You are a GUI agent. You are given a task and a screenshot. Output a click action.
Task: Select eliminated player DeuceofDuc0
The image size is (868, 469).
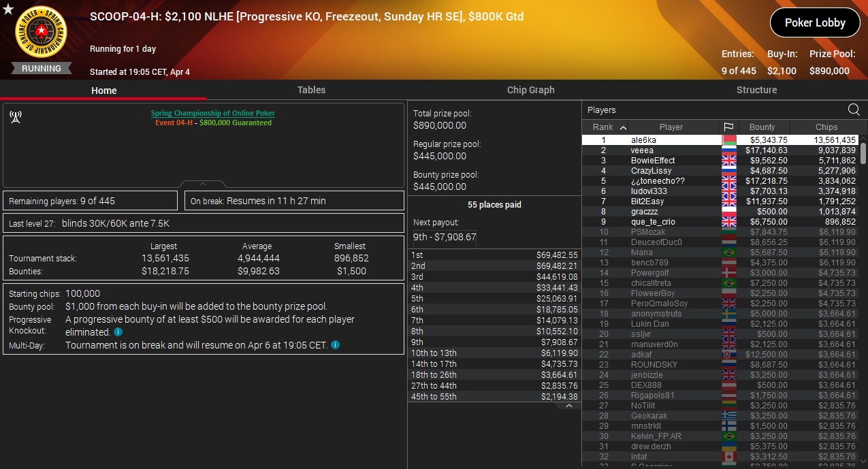click(720, 242)
